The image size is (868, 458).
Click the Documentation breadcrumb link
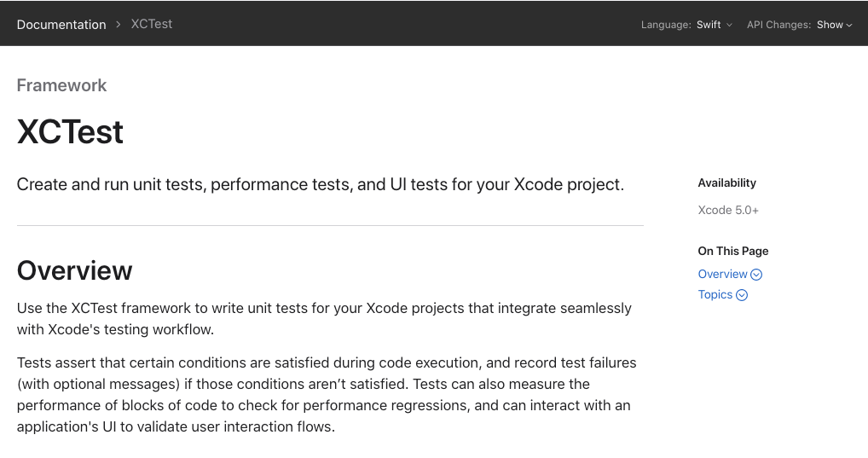(61, 25)
